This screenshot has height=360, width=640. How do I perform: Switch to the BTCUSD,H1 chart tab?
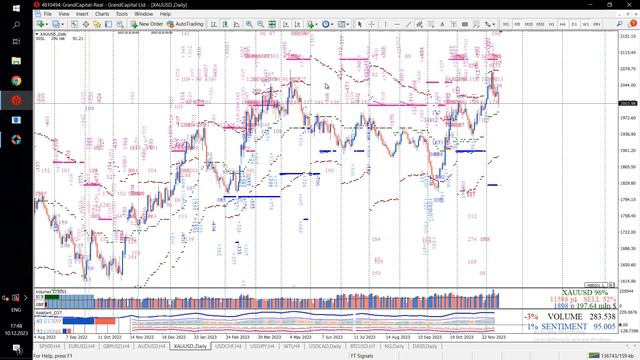(x=362, y=346)
